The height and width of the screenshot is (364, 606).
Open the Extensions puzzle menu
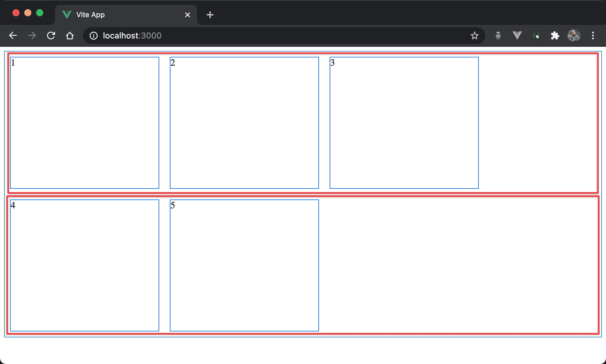[555, 36]
